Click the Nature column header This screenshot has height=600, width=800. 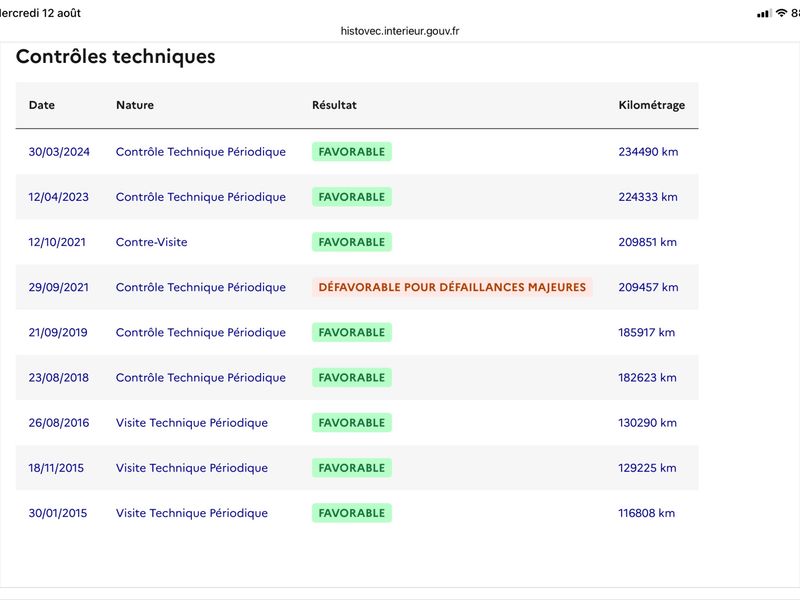[x=135, y=105]
